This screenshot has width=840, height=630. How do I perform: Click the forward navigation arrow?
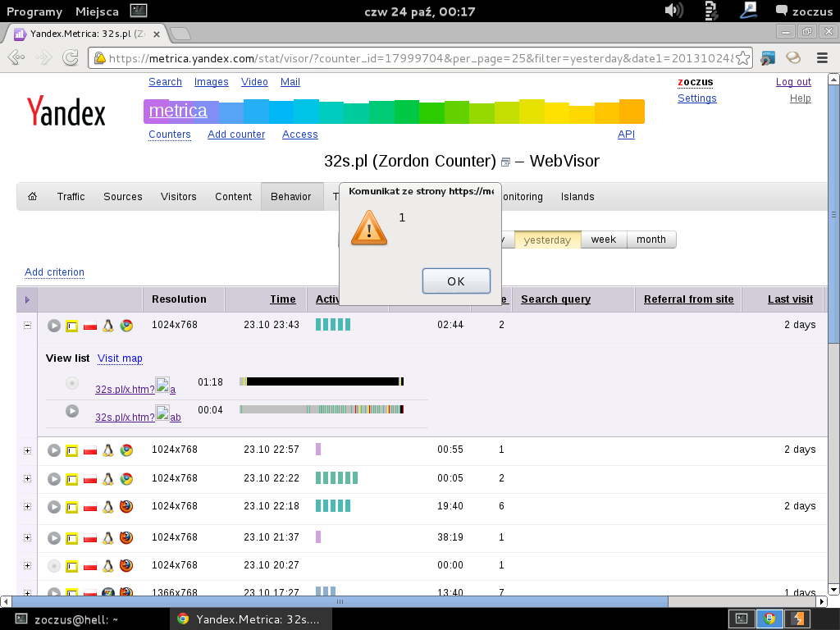point(43,57)
